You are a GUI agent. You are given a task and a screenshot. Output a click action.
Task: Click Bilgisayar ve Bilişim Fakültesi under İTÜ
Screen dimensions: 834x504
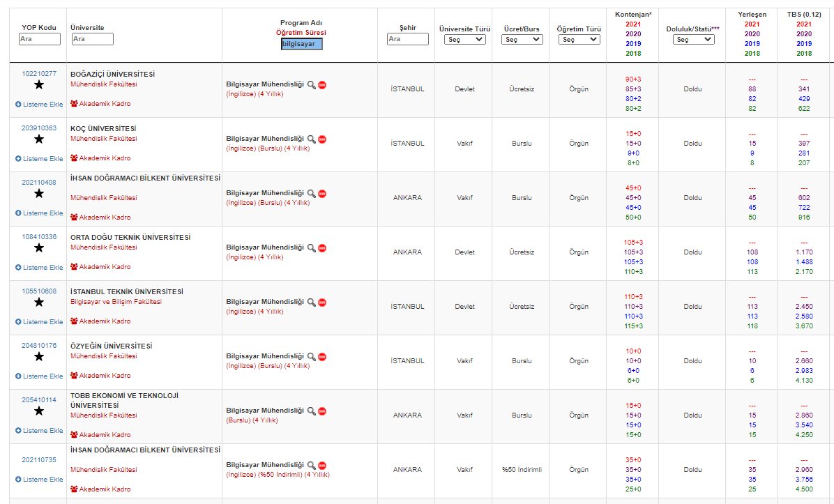[x=116, y=301]
